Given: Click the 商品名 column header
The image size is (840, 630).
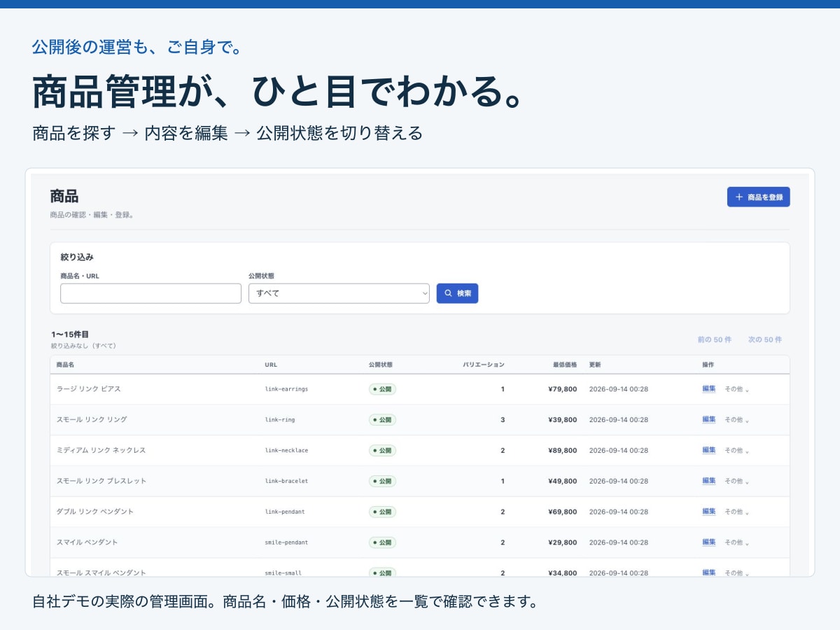Looking at the screenshot, I should pyautogui.click(x=65, y=365).
